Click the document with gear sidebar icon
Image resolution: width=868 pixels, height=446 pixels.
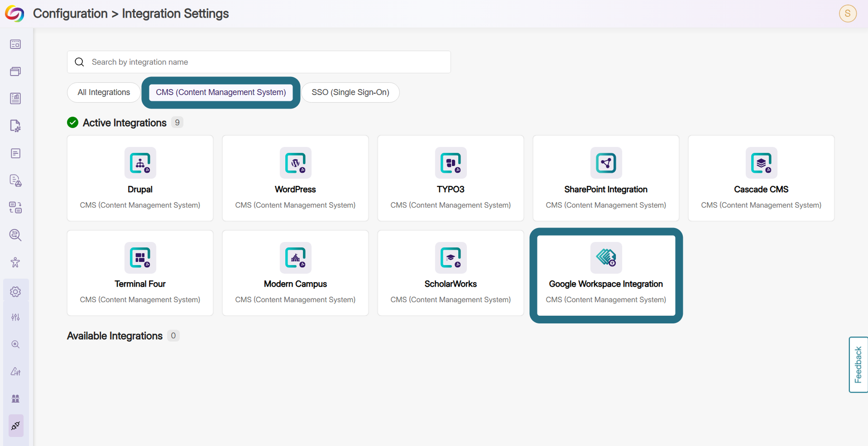tap(15, 126)
